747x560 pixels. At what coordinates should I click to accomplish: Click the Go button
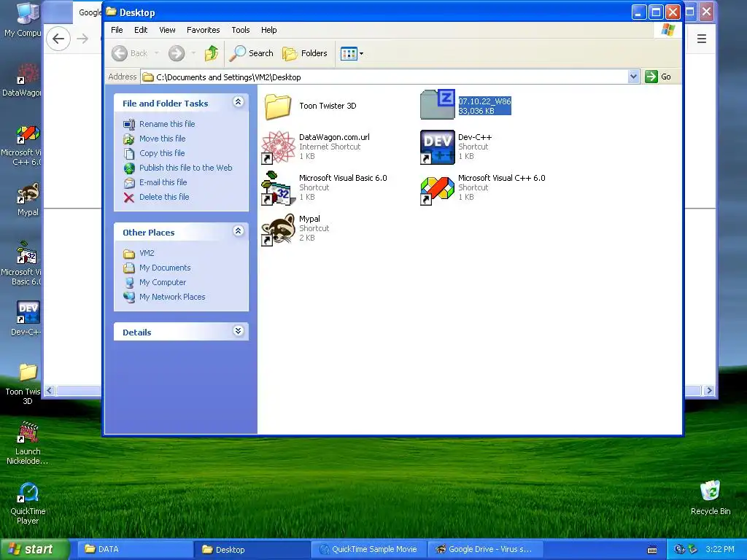pos(658,77)
